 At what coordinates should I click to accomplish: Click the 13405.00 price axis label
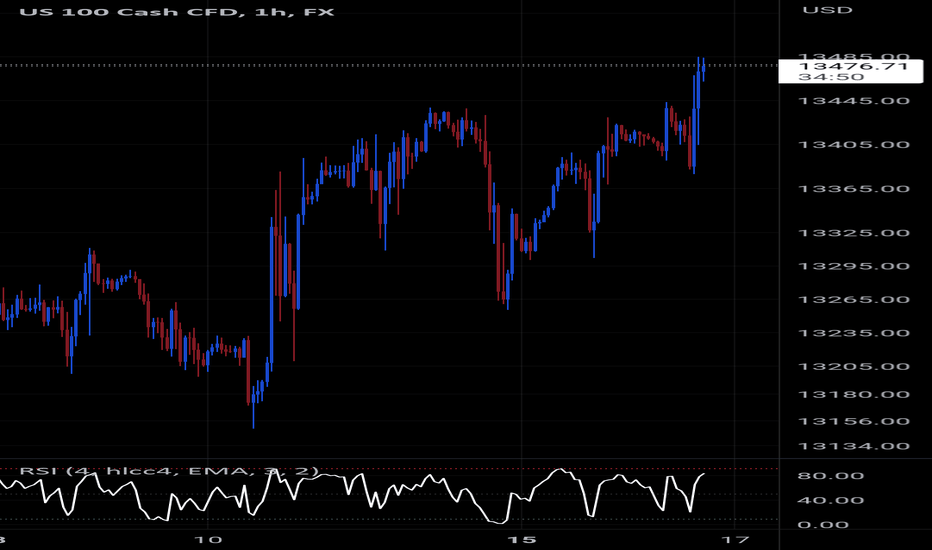click(854, 145)
